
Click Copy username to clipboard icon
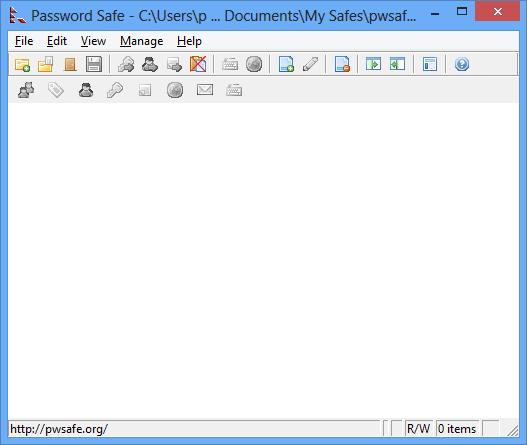pos(150,64)
